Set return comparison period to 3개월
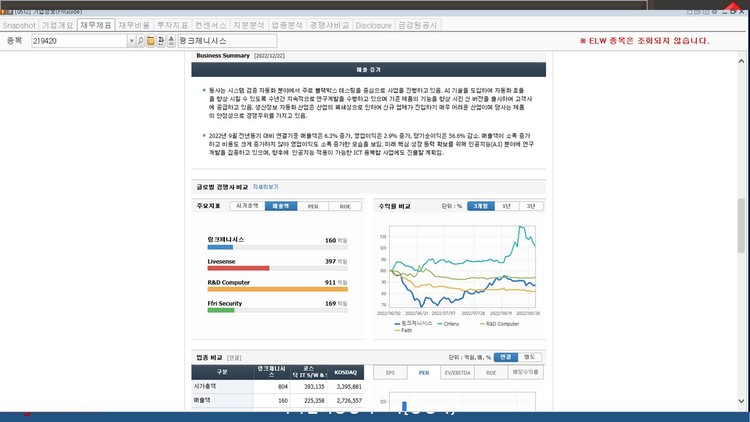Screen dimensions: 750x422 481,206
